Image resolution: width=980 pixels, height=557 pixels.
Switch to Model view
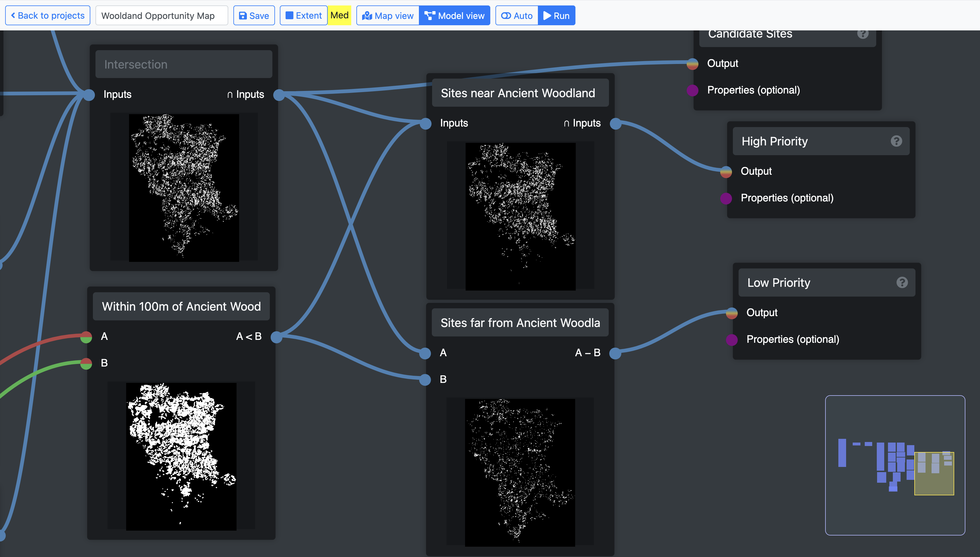click(454, 16)
